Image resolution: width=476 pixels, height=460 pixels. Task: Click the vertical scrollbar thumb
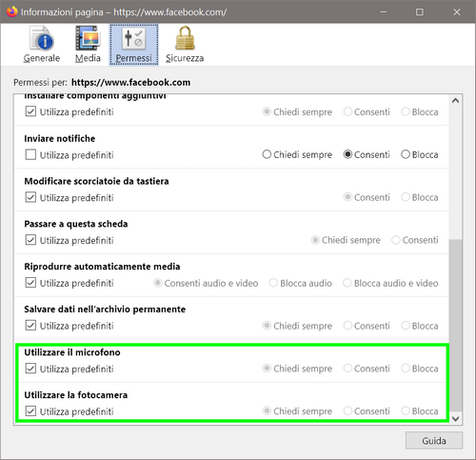[x=456, y=326]
